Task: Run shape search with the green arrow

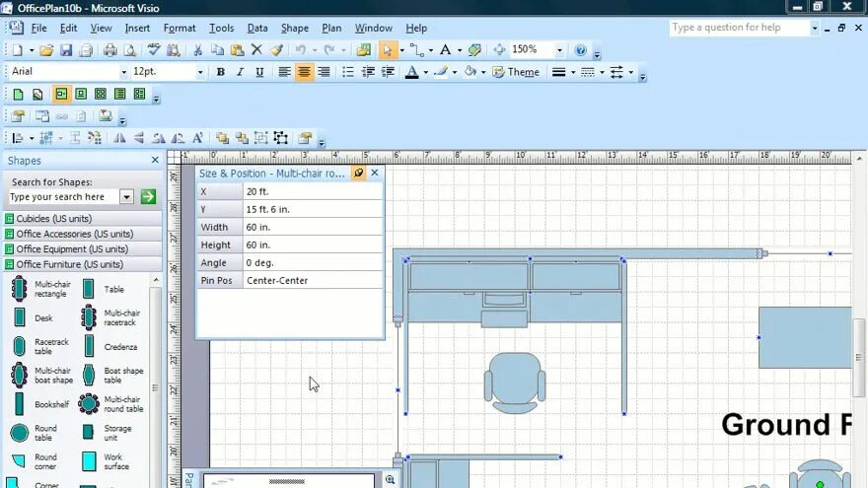Action: (x=148, y=197)
